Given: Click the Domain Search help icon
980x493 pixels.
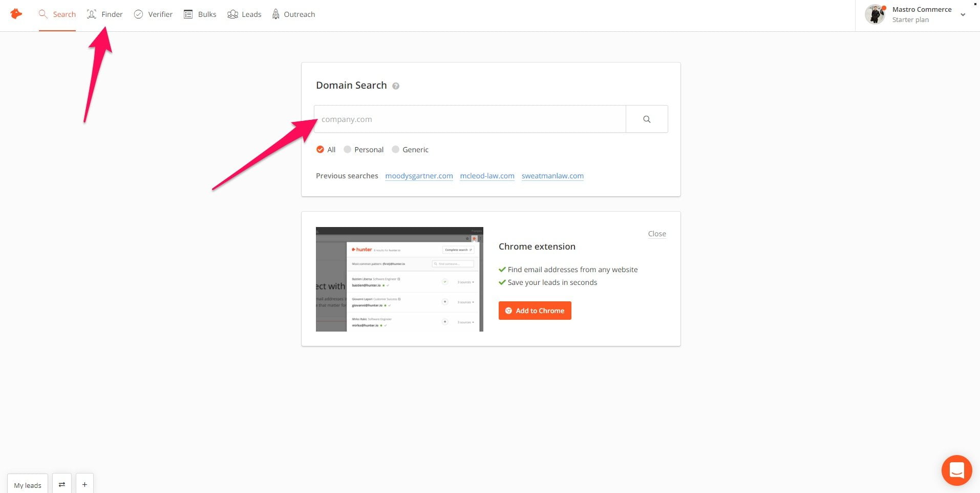Looking at the screenshot, I should (x=396, y=86).
